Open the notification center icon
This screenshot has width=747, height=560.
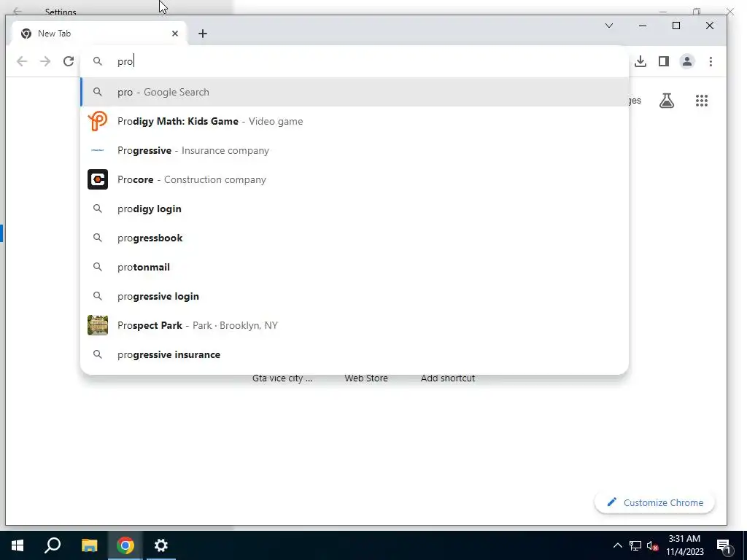[x=724, y=546]
